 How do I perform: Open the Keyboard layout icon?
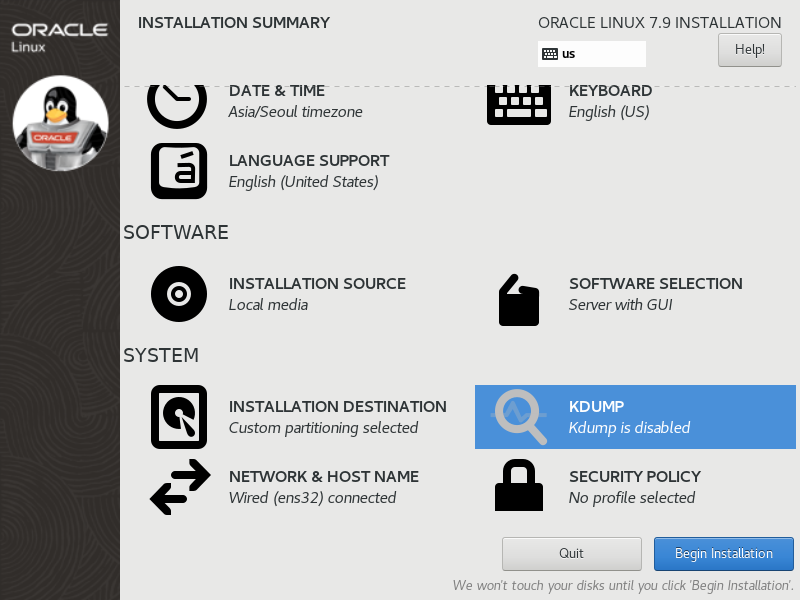click(x=519, y=105)
